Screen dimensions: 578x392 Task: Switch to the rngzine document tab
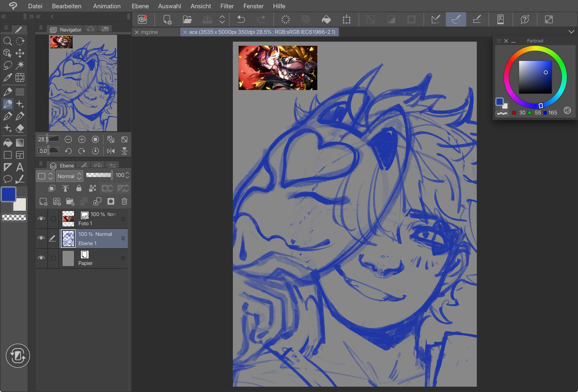(x=149, y=32)
